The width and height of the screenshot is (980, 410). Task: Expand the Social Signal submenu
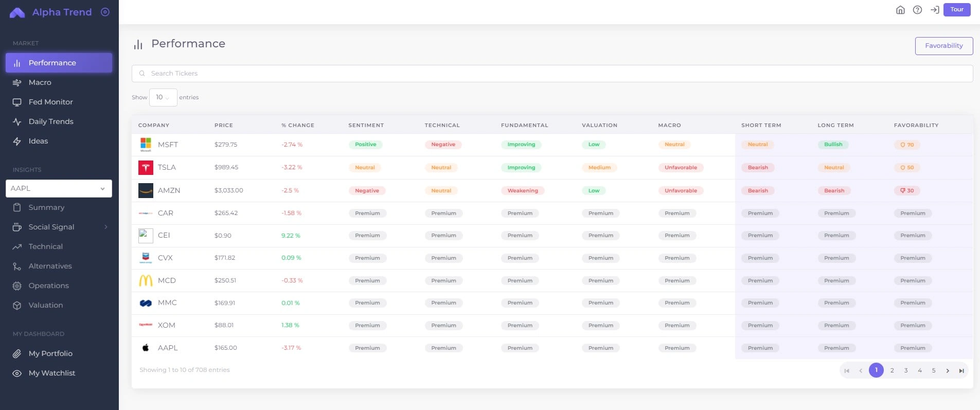coord(106,227)
